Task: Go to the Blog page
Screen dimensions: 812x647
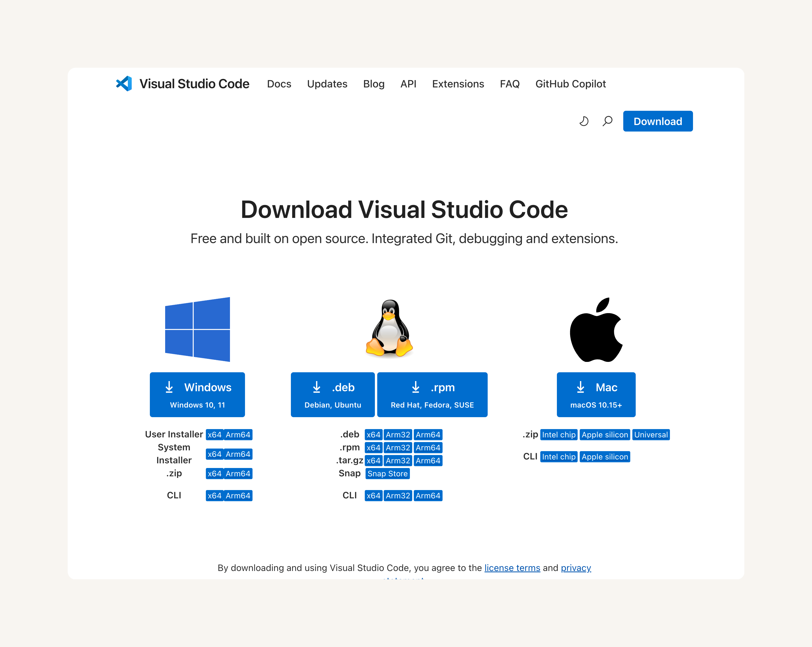Action: 374,84
